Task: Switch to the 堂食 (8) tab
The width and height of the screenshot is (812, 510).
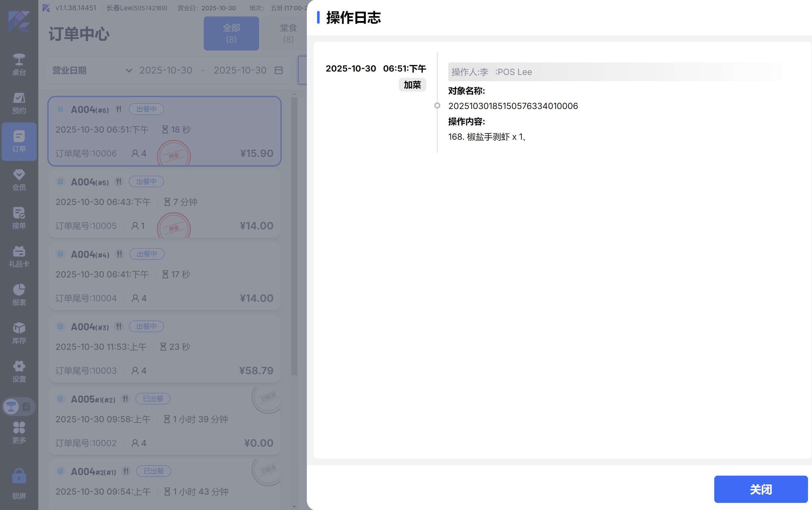Action: (288, 34)
